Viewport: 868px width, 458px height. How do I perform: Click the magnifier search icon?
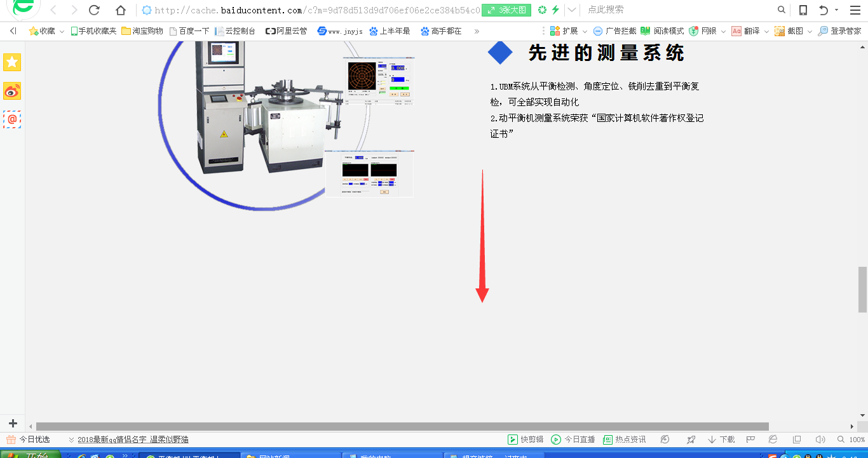[782, 10]
